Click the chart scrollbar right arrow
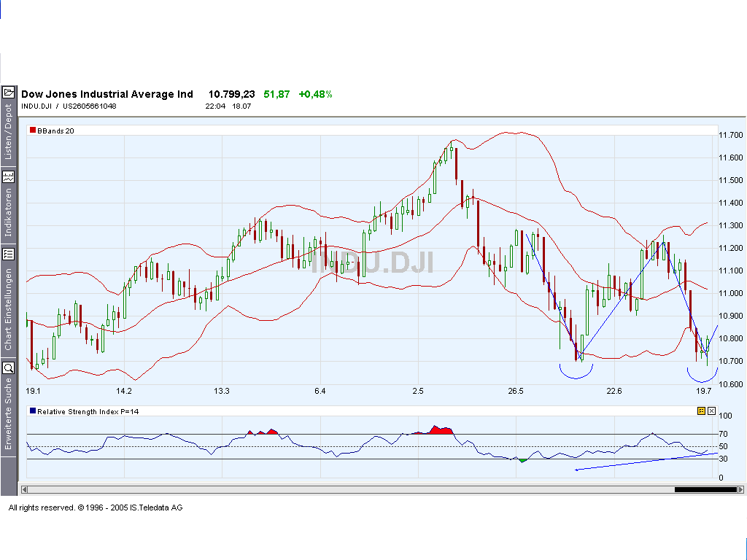The image size is (747, 560). click(740, 489)
